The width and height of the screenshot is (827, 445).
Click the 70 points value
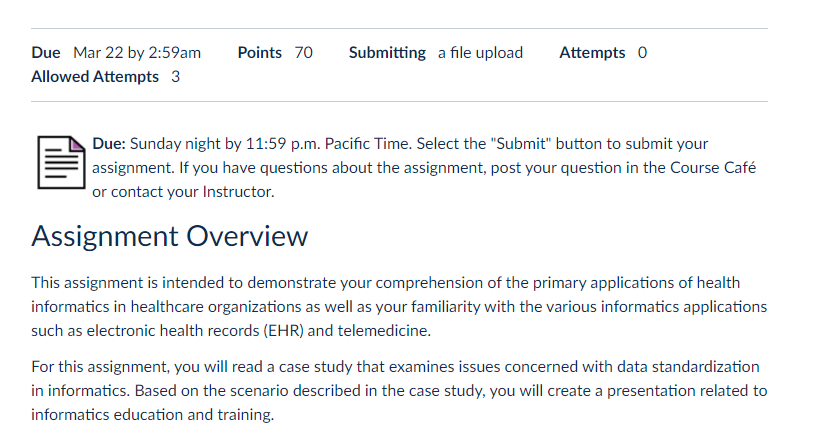[x=303, y=53]
